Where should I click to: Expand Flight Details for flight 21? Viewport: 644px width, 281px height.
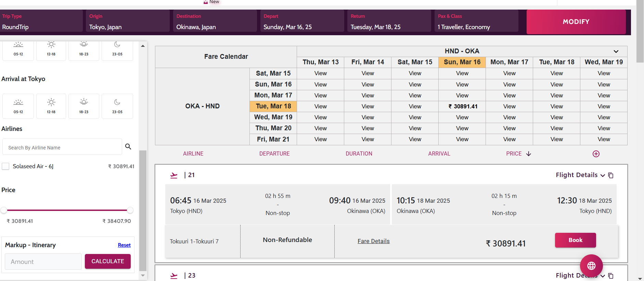(x=580, y=175)
